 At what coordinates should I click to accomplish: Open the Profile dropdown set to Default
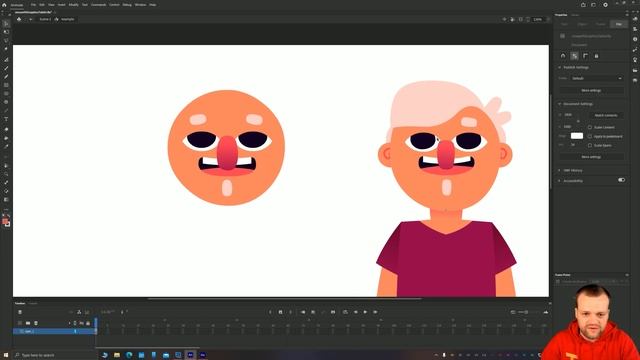[596, 78]
